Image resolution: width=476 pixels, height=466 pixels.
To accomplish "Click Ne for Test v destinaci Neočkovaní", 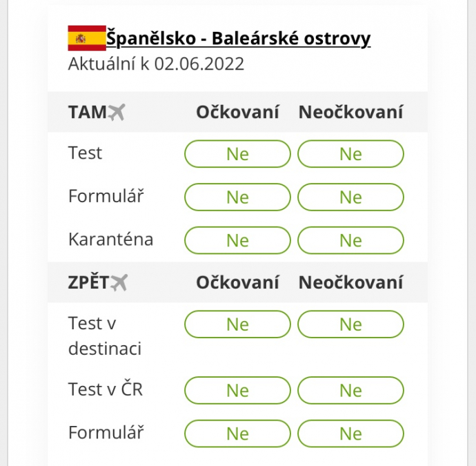I will tap(350, 324).
